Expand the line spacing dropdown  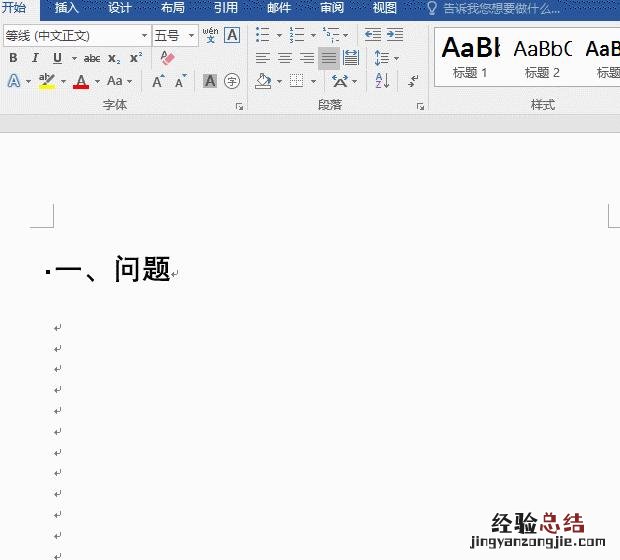click(396, 58)
